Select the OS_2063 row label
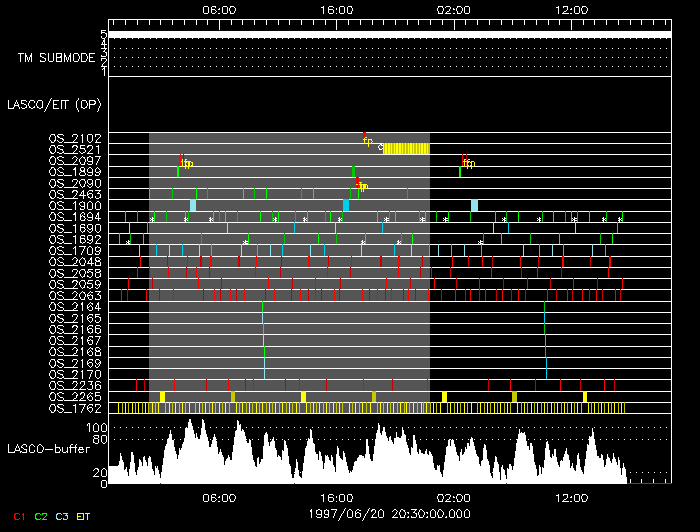The height and width of the screenshot is (532, 700). (75, 296)
